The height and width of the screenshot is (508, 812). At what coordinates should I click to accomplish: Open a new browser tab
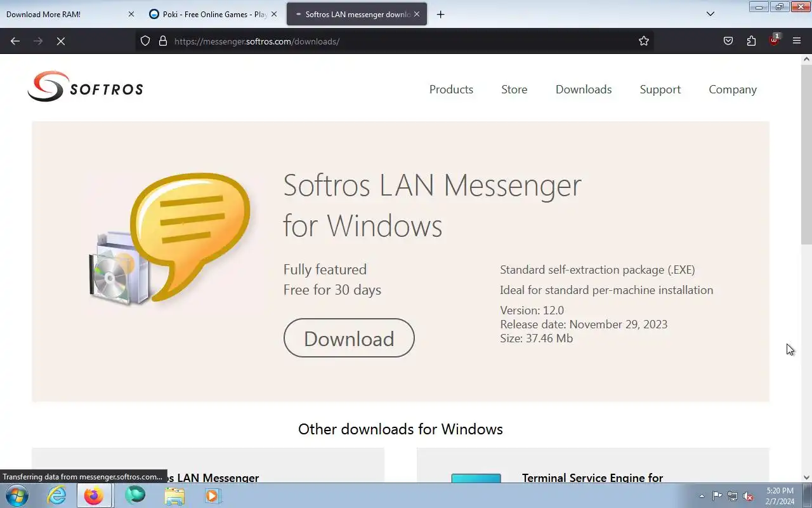click(440, 14)
